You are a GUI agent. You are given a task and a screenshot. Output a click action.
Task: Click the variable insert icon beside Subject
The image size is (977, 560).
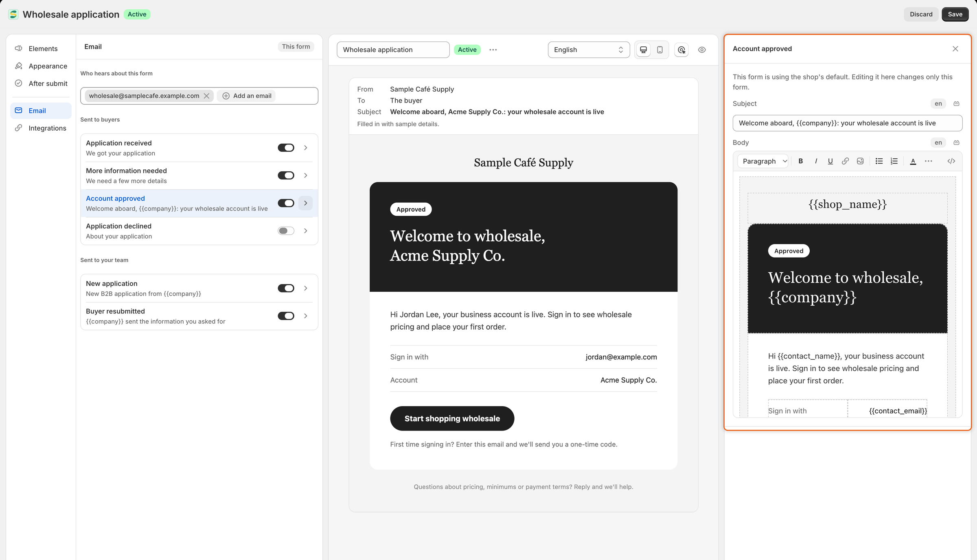[x=957, y=104]
